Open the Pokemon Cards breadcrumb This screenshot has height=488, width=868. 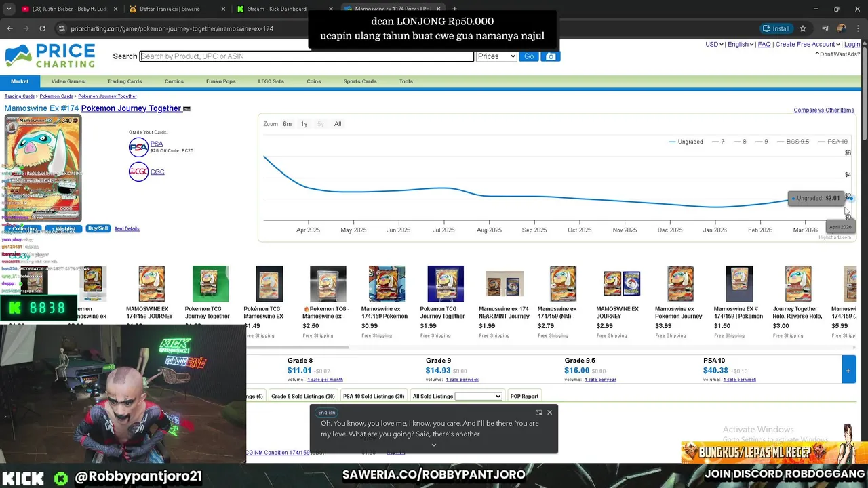pyautogui.click(x=56, y=96)
